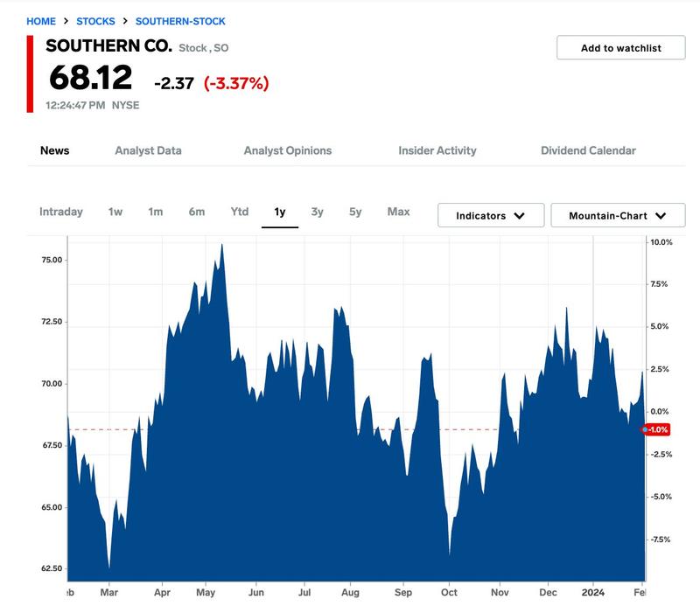
Task: Click the May x-axis label
Action: pos(206,593)
